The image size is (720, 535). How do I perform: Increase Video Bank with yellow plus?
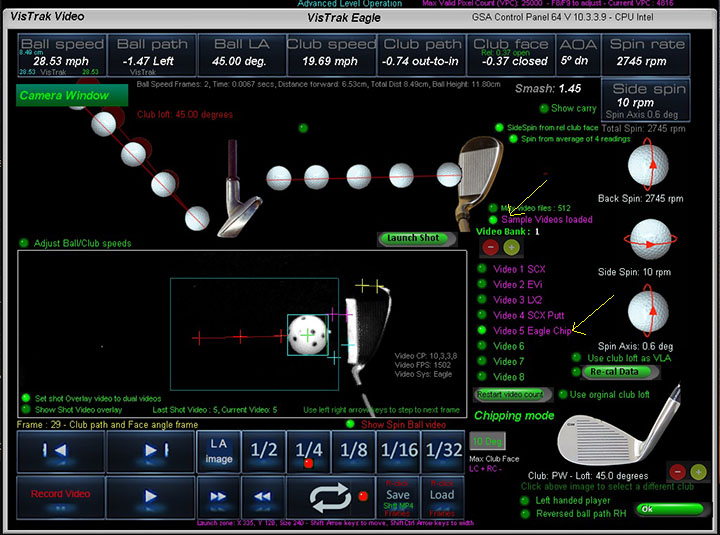click(x=511, y=247)
